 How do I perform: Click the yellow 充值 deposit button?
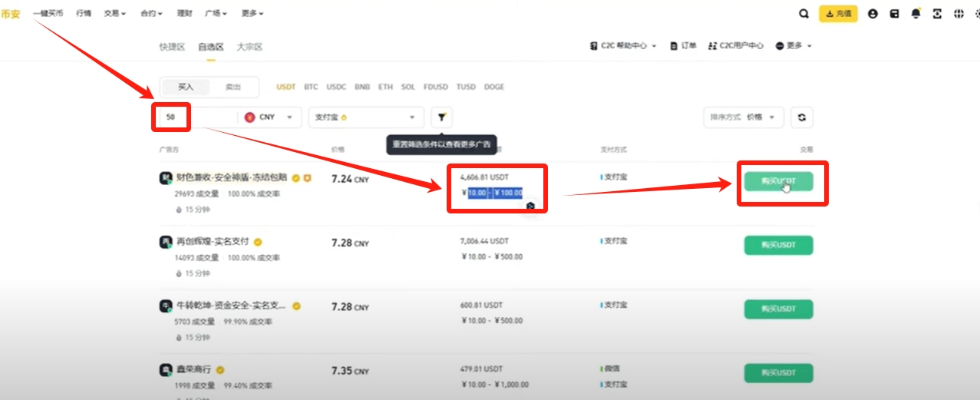click(x=838, y=14)
